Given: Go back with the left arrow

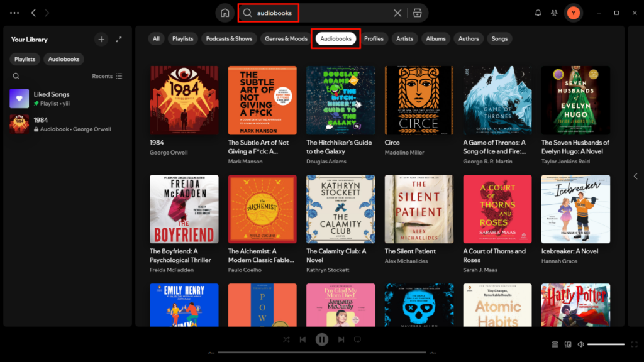Looking at the screenshot, I should coord(34,13).
